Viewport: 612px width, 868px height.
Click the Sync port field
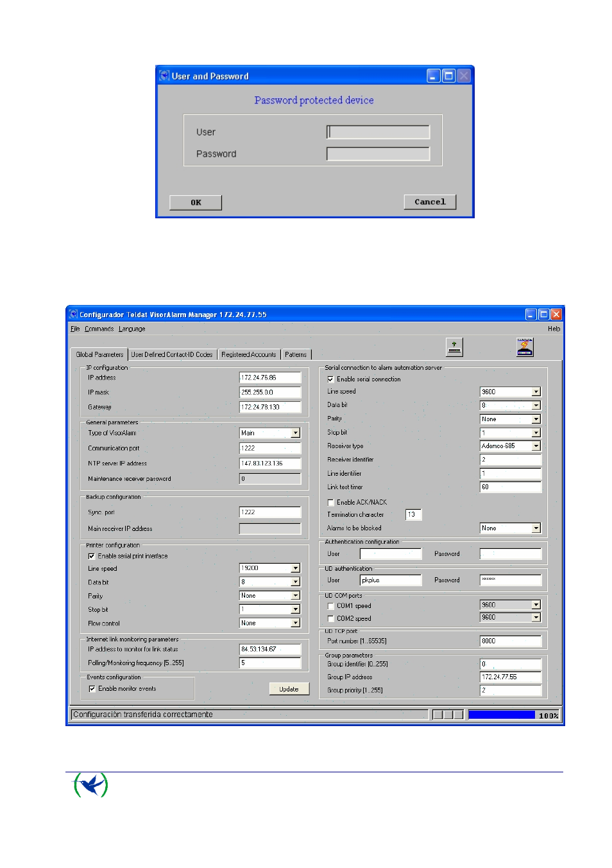(270, 512)
